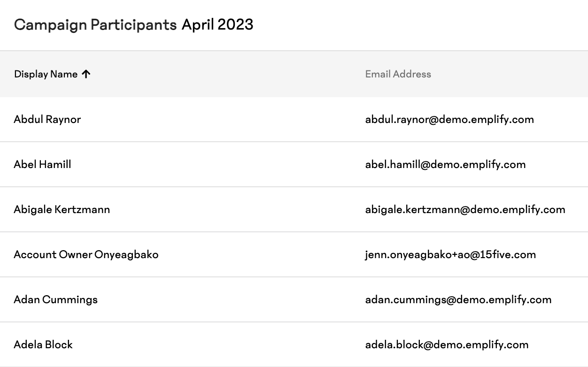Sort by Display Name column header

pyautogui.click(x=46, y=74)
